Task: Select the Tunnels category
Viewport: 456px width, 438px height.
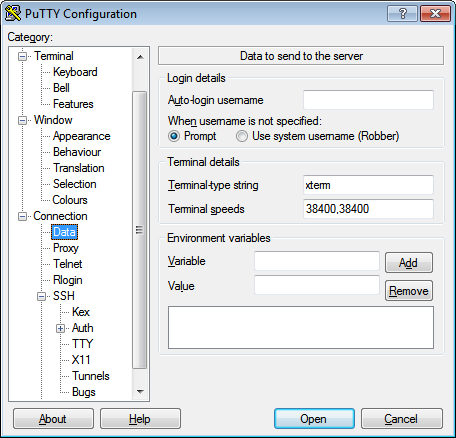Action: pyautogui.click(x=91, y=376)
